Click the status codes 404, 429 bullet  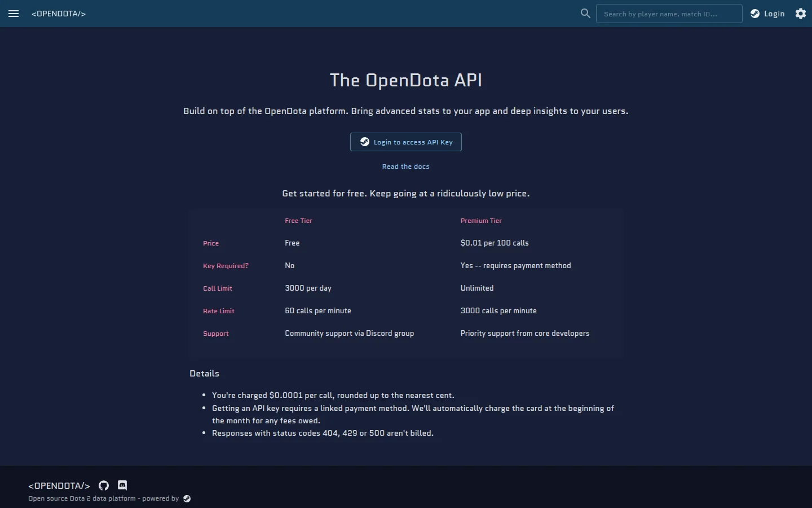tap(323, 433)
